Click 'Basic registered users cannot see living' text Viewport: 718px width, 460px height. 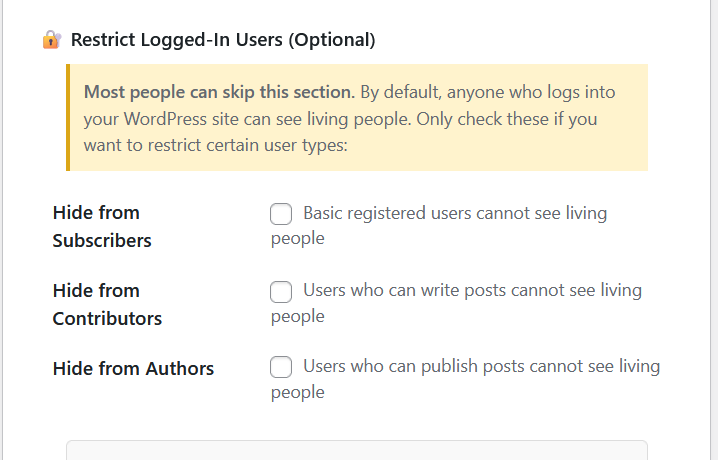pos(454,213)
